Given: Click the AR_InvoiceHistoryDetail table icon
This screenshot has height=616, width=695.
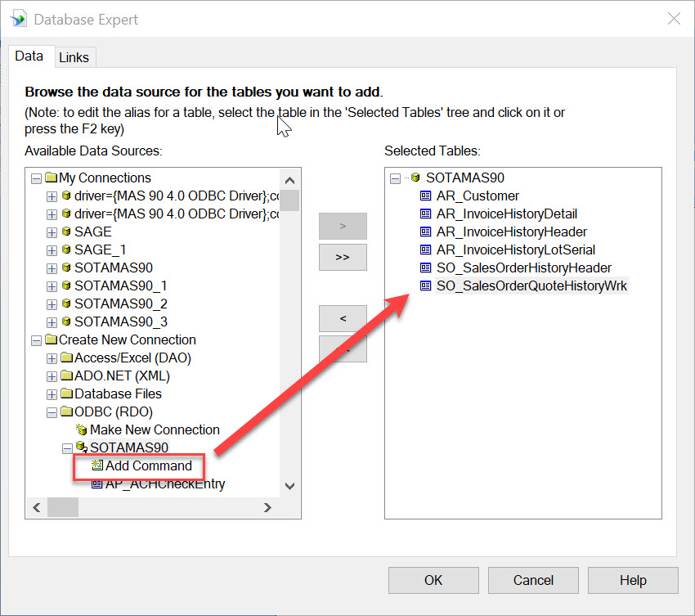Looking at the screenshot, I should tap(425, 214).
